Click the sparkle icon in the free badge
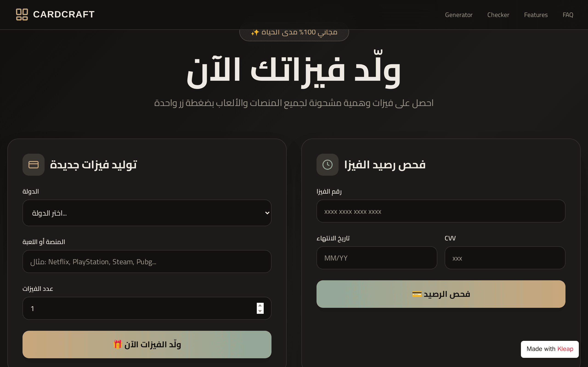Screen dimensions: 588x367 (255, 32)
